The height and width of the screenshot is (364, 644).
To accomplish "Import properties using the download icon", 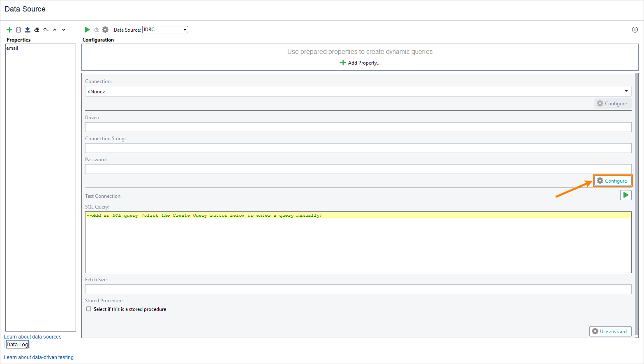I will click(x=27, y=29).
